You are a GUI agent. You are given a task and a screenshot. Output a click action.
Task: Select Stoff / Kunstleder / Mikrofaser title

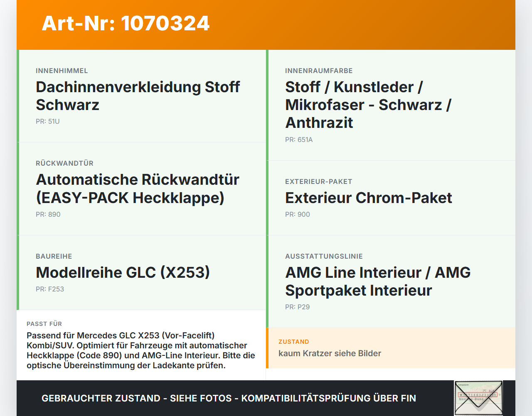[x=368, y=105]
